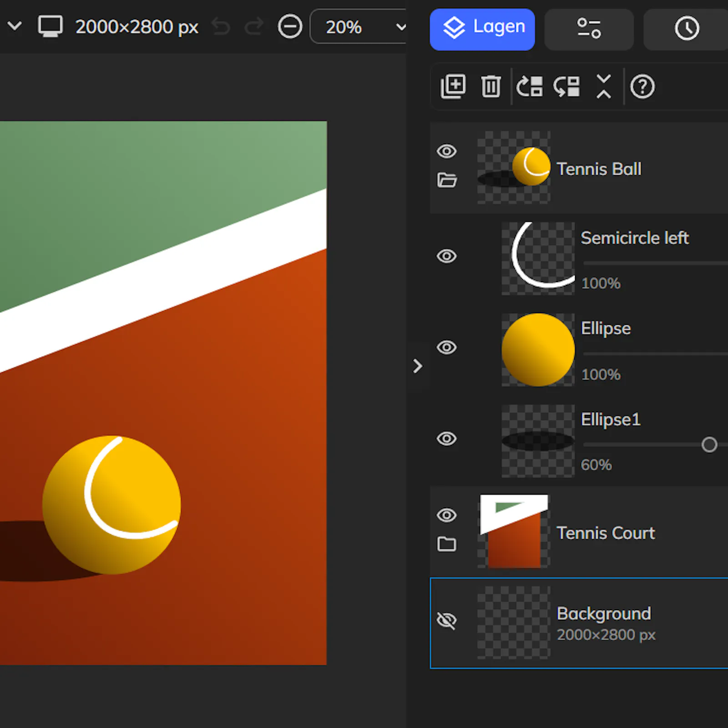Click the Semicircle left opacity slider
728x728 pixels.
[x=656, y=263]
